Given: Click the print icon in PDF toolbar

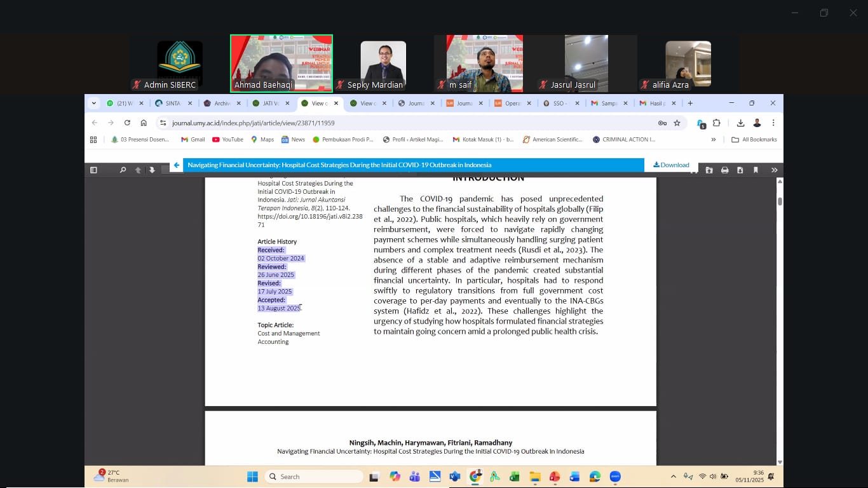Looking at the screenshot, I should click(x=724, y=170).
